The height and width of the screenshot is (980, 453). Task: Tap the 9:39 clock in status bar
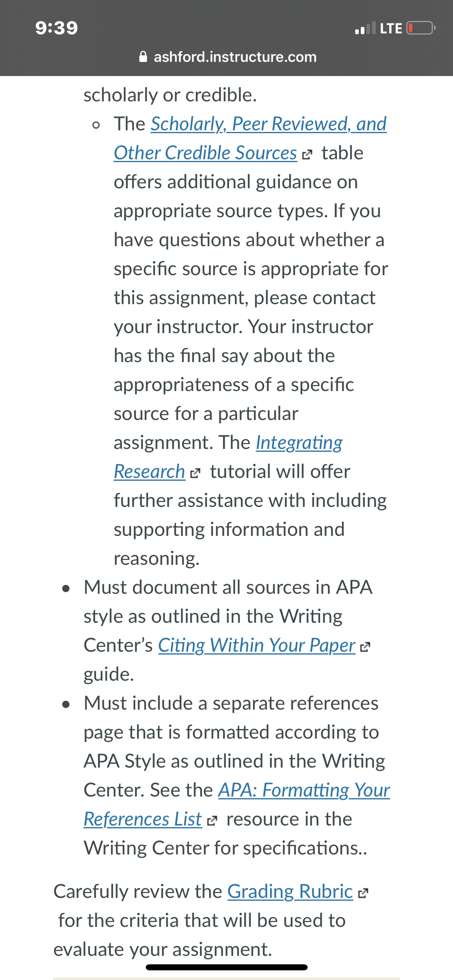pos(56,28)
